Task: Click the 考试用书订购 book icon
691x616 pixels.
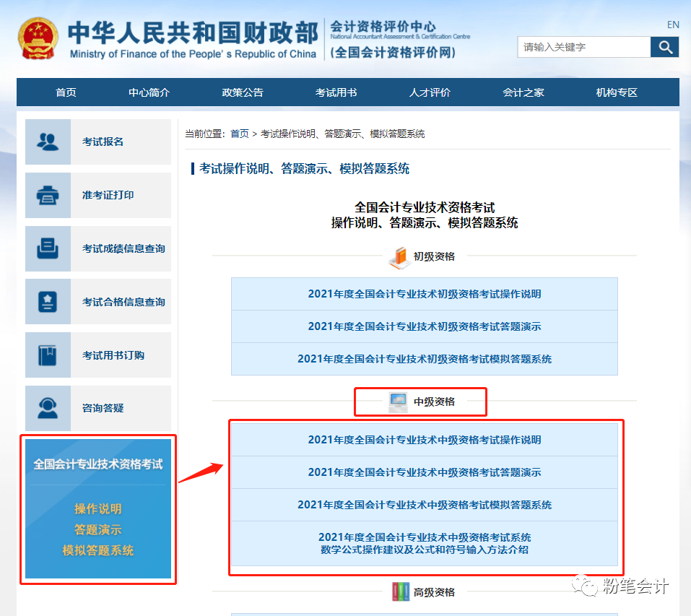Action: coord(48,355)
